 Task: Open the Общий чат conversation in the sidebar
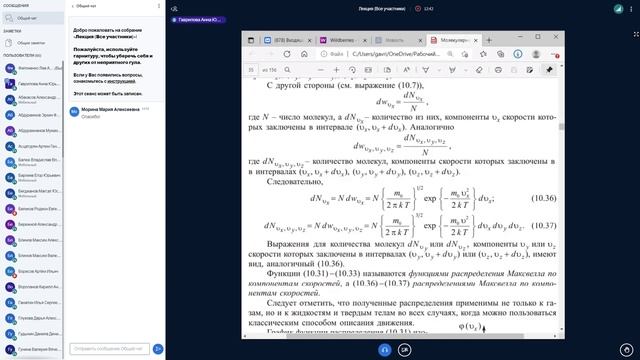33,18
